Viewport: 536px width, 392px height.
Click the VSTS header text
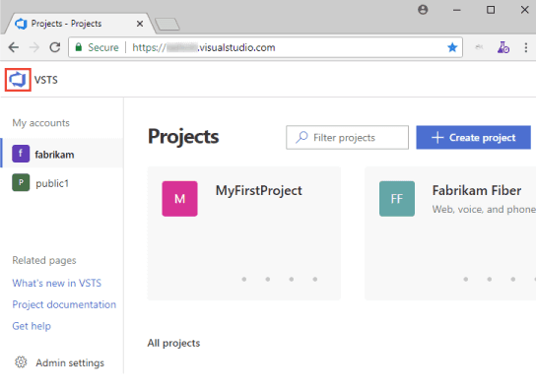point(45,80)
